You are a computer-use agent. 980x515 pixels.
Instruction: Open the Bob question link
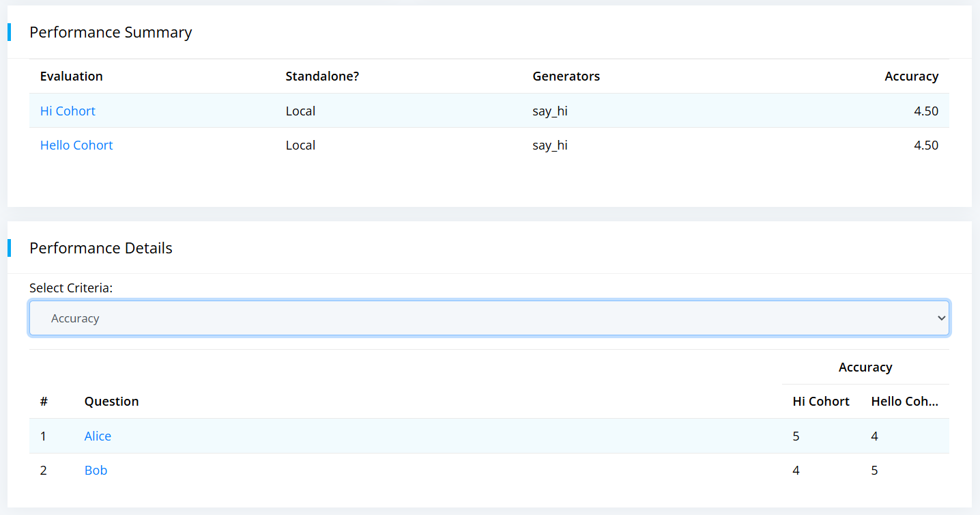click(96, 470)
